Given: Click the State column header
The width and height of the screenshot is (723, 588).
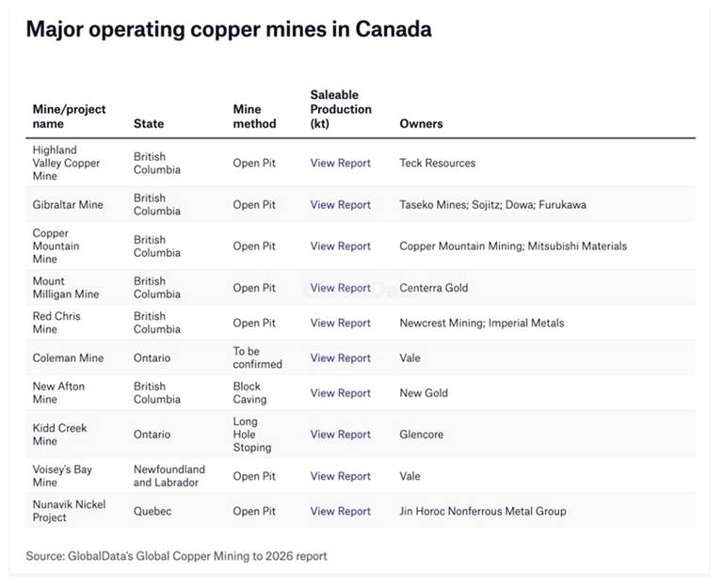Looking at the screenshot, I should [148, 123].
